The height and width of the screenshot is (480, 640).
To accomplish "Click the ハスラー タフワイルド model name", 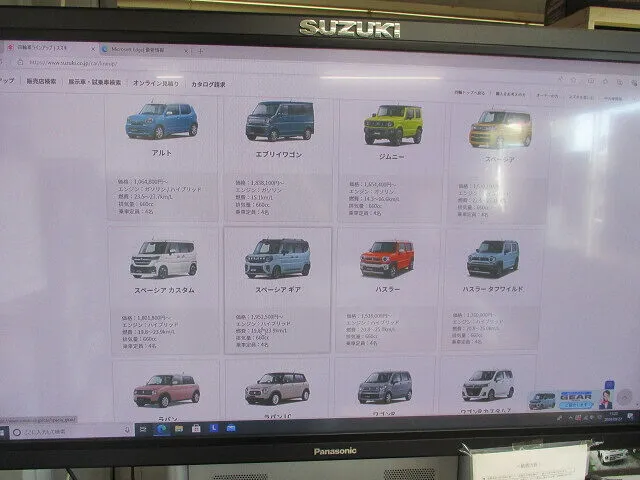I will [x=493, y=289].
